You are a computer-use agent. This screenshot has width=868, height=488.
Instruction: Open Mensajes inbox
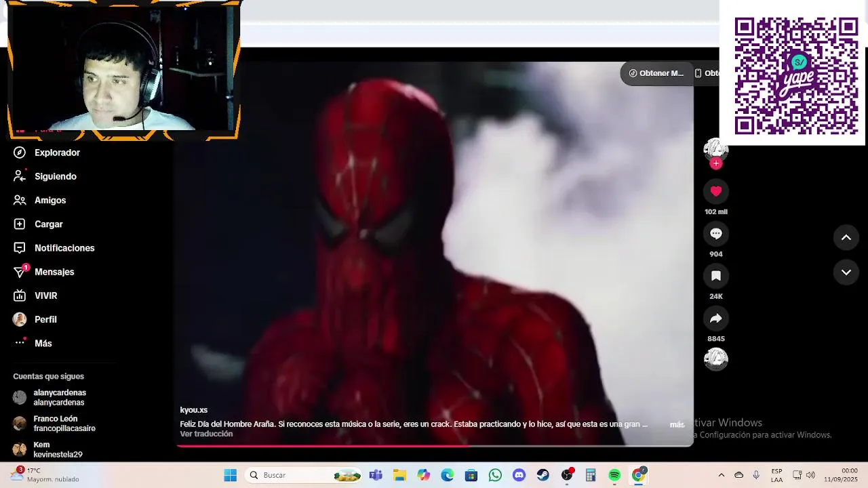(44, 272)
